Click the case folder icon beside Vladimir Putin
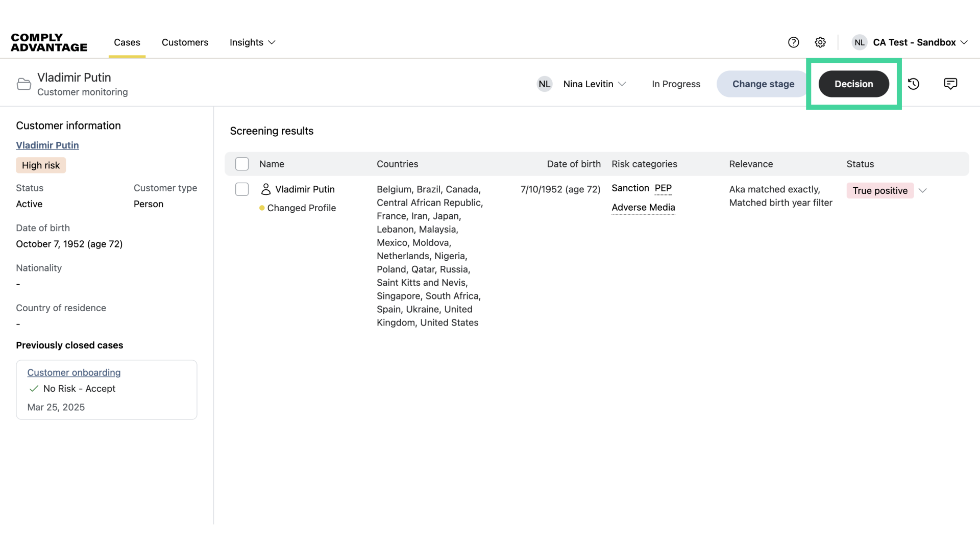Image resolution: width=980 pixels, height=551 pixels. [x=24, y=84]
